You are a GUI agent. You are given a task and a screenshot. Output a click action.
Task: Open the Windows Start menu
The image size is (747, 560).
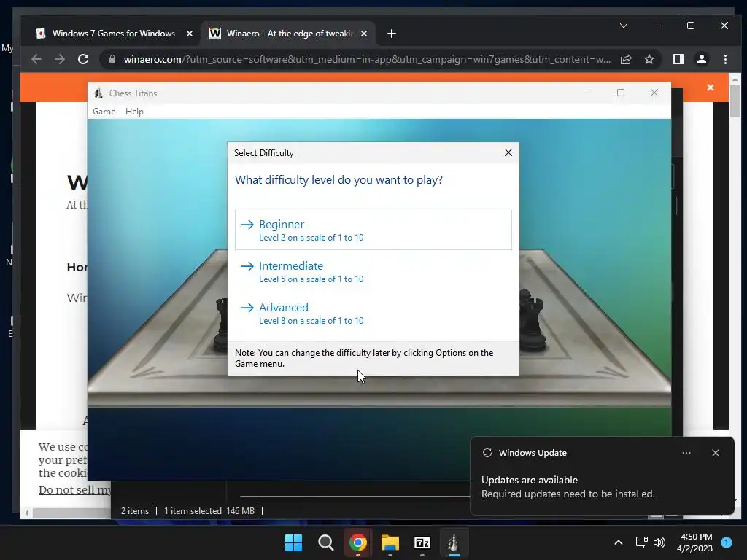[293, 542]
